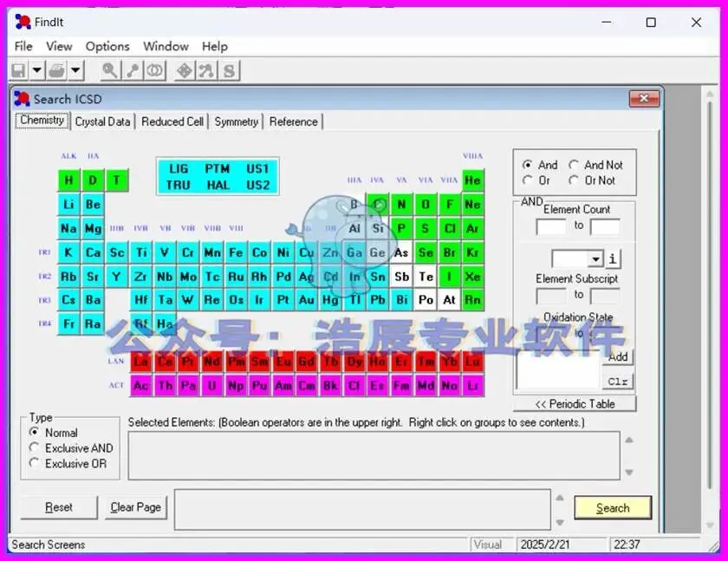Click the overlapping circles toolbar icon
Image resolution: width=728 pixels, height=561 pixels.
click(x=155, y=70)
